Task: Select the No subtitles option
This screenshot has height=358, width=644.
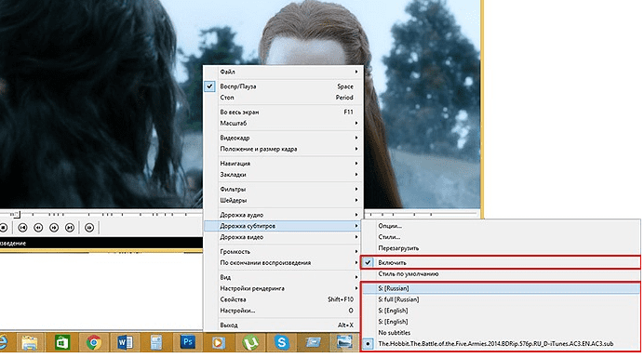Action: click(x=501, y=333)
